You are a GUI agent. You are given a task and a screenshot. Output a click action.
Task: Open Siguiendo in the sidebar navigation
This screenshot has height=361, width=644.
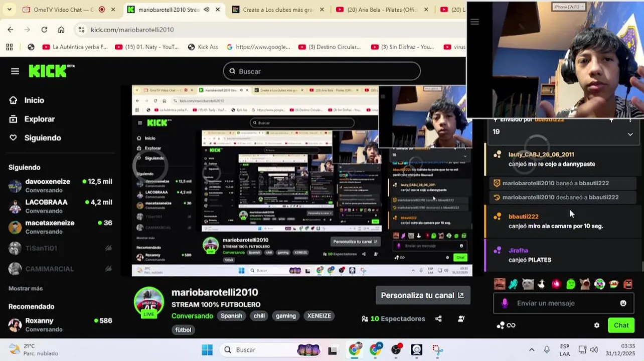coord(35,138)
